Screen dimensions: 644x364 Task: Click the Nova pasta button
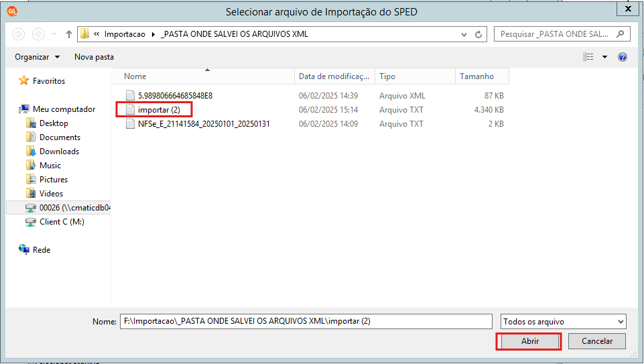click(x=94, y=57)
